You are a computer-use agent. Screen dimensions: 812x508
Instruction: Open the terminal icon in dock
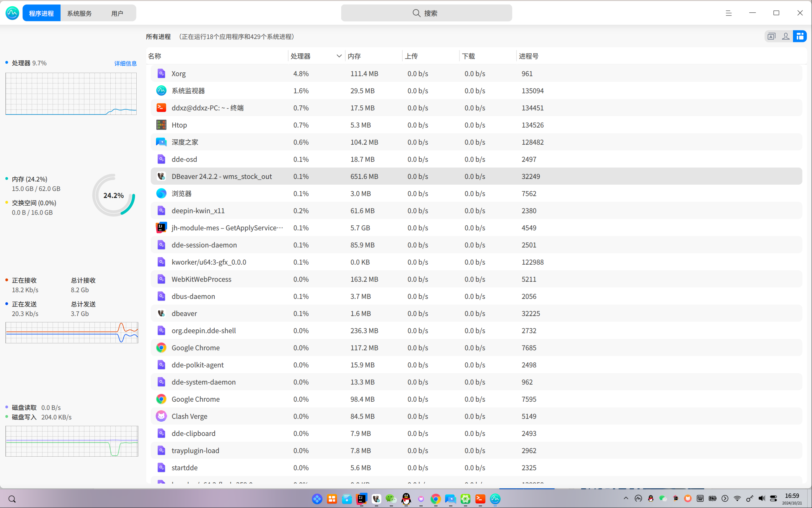click(x=480, y=499)
